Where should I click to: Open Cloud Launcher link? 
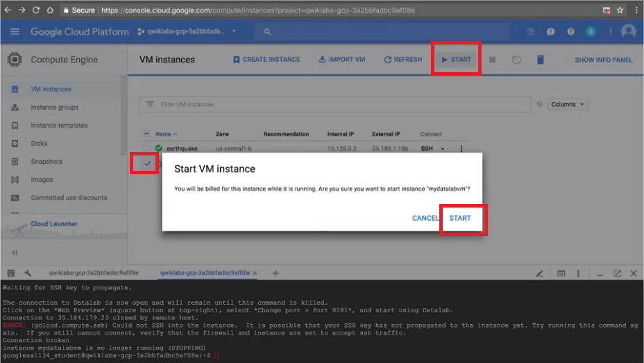[x=54, y=223]
